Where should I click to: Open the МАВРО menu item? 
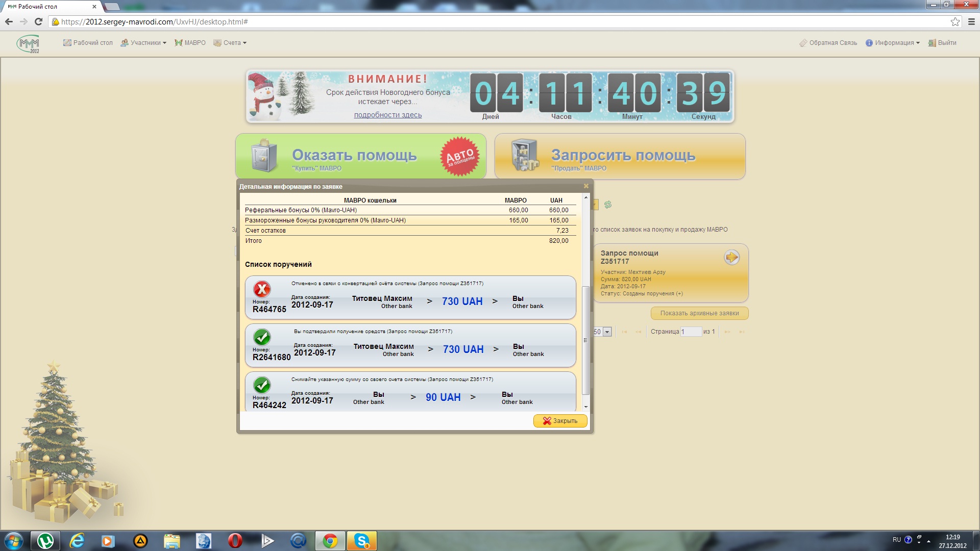pos(190,43)
